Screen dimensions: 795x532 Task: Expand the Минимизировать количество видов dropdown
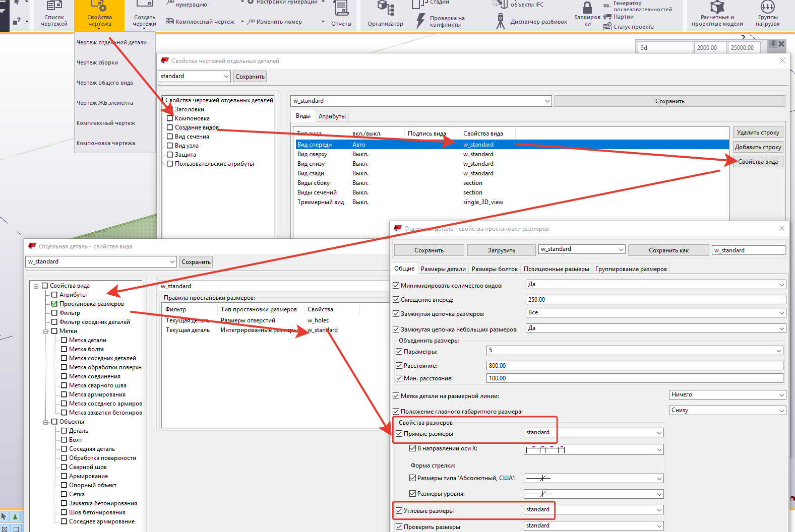click(x=781, y=285)
